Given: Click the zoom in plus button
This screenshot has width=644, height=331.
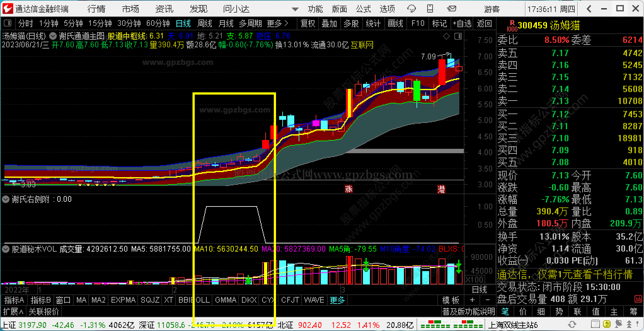Looking at the screenshot, I should click(x=472, y=300).
